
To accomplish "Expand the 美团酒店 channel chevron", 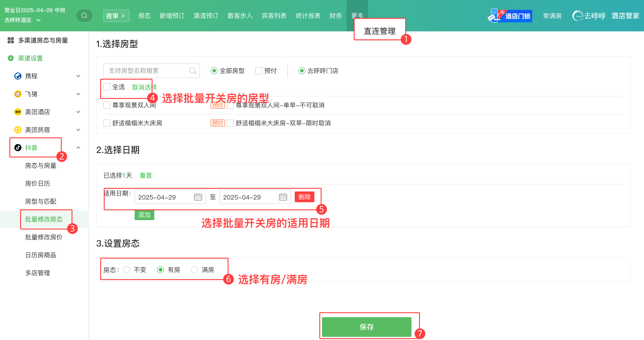I will 78,112.
